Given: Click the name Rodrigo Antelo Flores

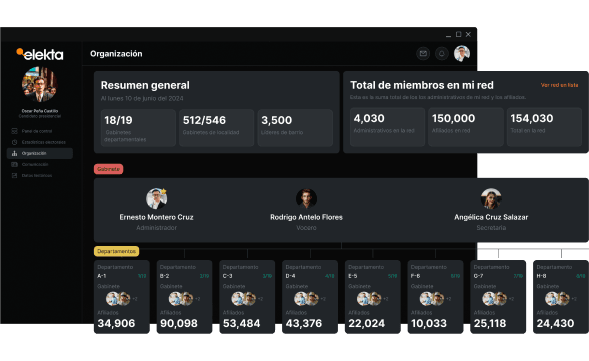Looking at the screenshot, I should [306, 217].
